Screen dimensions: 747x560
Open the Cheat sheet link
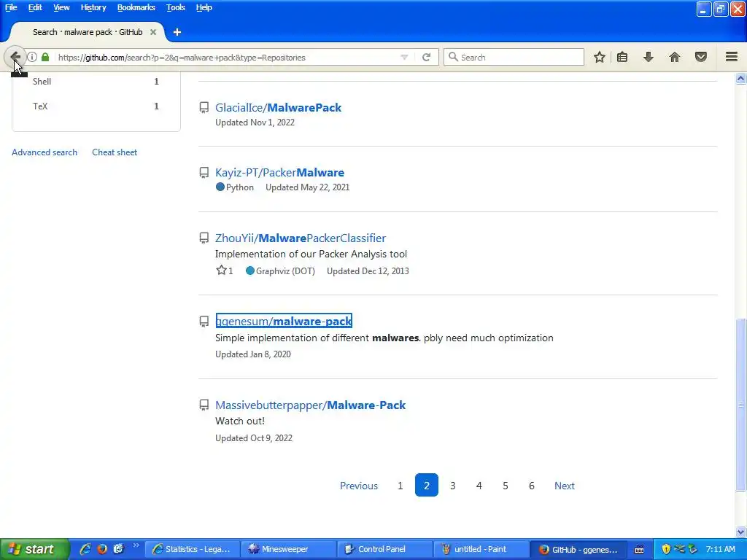[115, 152]
